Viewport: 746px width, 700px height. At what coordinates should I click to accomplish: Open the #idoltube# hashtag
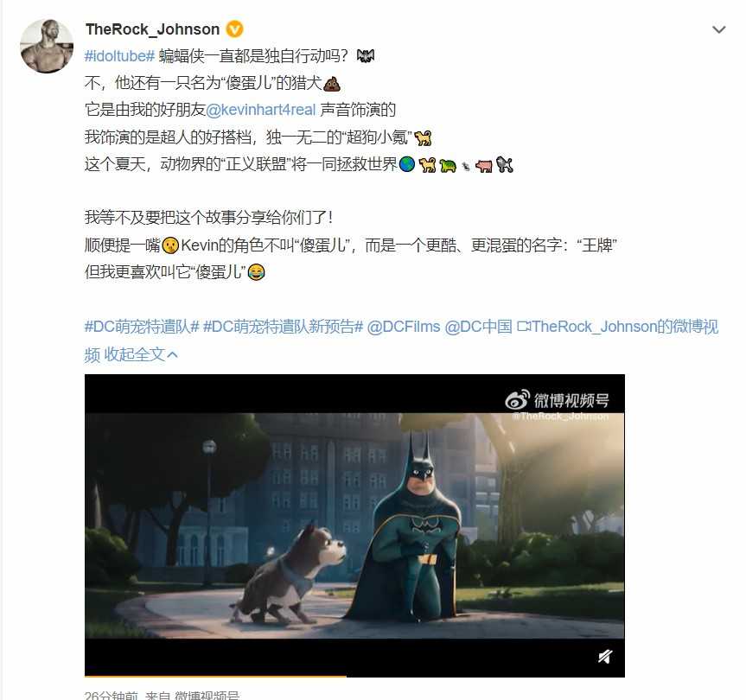click(x=119, y=56)
